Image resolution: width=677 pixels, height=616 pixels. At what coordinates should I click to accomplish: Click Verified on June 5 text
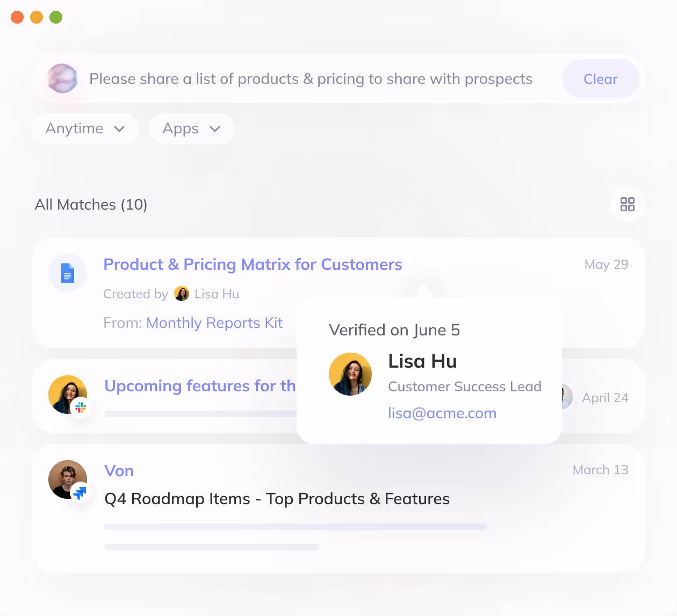(394, 330)
